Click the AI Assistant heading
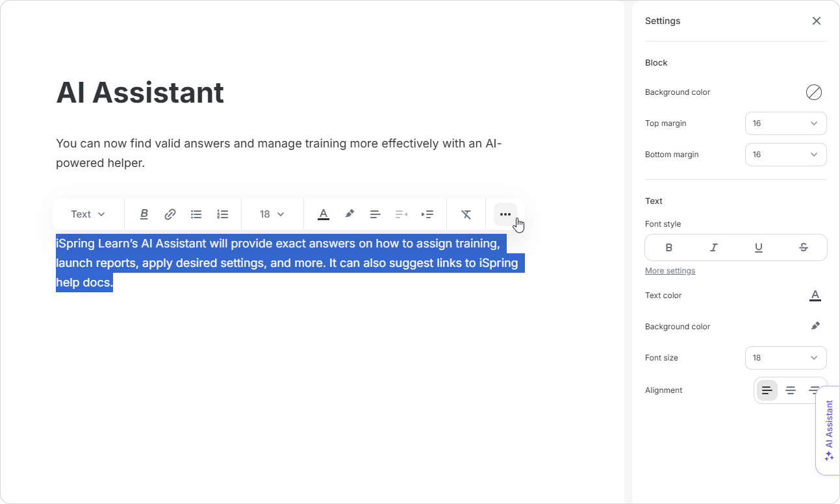840x504 pixels. click(x=140, y=92)
